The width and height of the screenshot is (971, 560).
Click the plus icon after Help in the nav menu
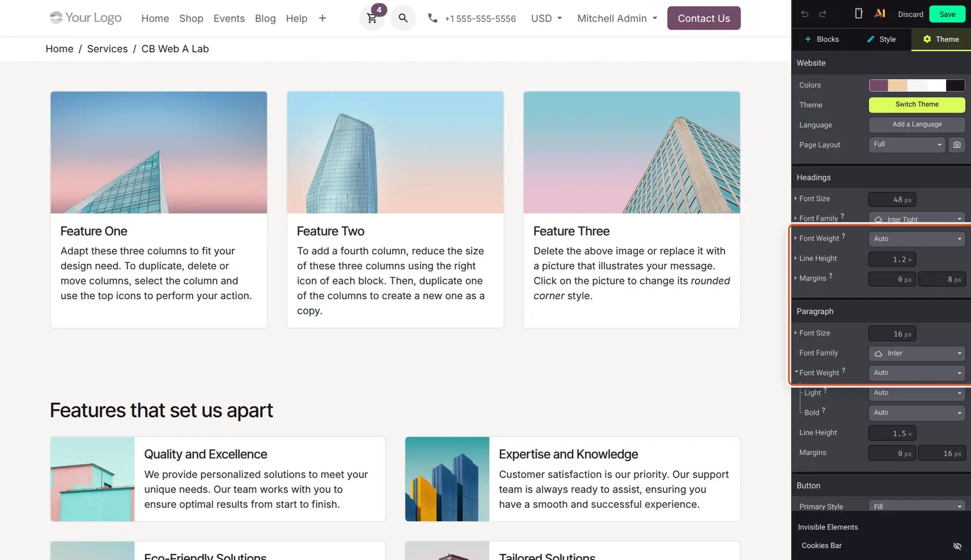click(x=323, y=18)
